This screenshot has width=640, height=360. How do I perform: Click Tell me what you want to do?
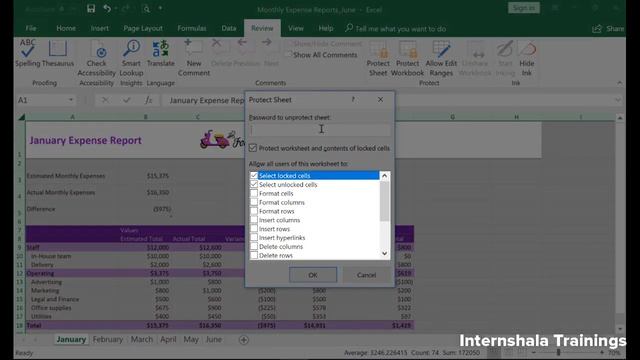400,29
